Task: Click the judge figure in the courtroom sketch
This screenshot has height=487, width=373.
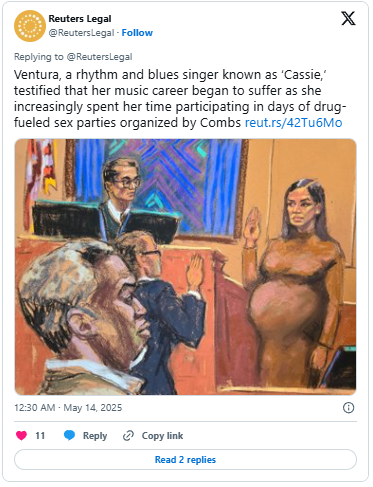Action: [x=120, y=195]
